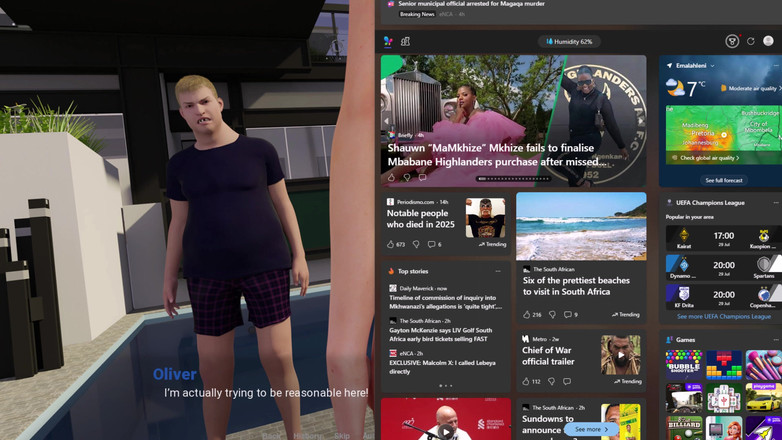This screenshot has width=782, height=440.
Task: Refresh the widgets feed
Action: point(751,41)
